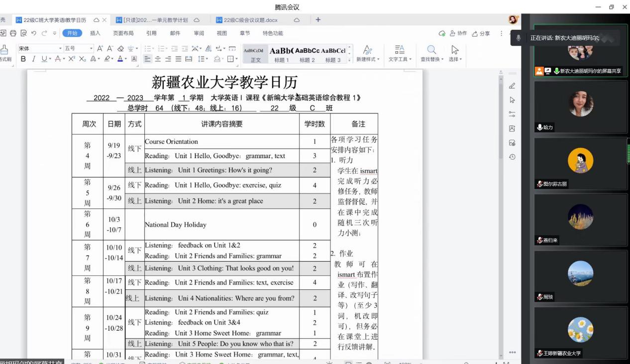The height and width of the screenshot is (364, 630).
Task: Close the 22级C班大学英语 document tab
Action: click(x=105, y=20)
